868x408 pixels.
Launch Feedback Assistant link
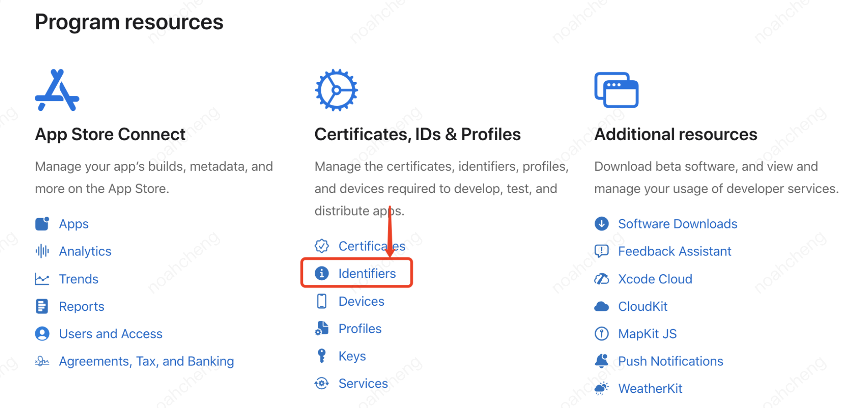[x=674, y=251]
